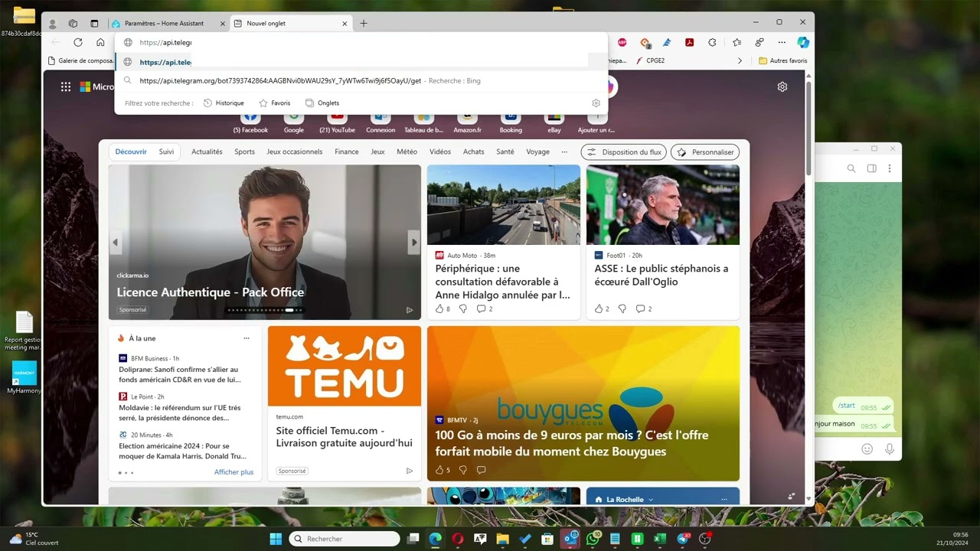Open AdBlock Plus extension icon
Viewport: 980px width, 551px height.
(x=622, y=43)
